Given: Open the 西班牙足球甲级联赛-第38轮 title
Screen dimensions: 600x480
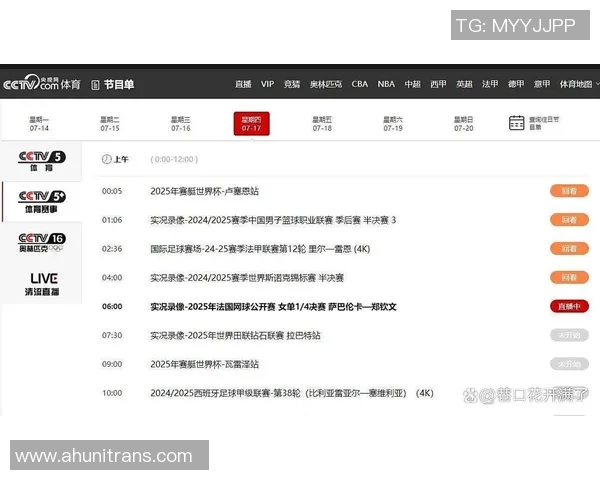Looking at the screenshot, I should pyautogui.click(x=292, y=393).
